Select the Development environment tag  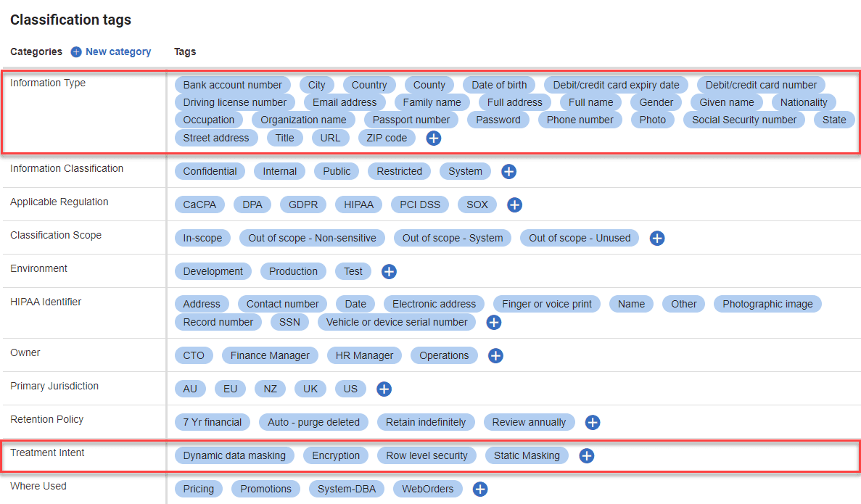213,271
